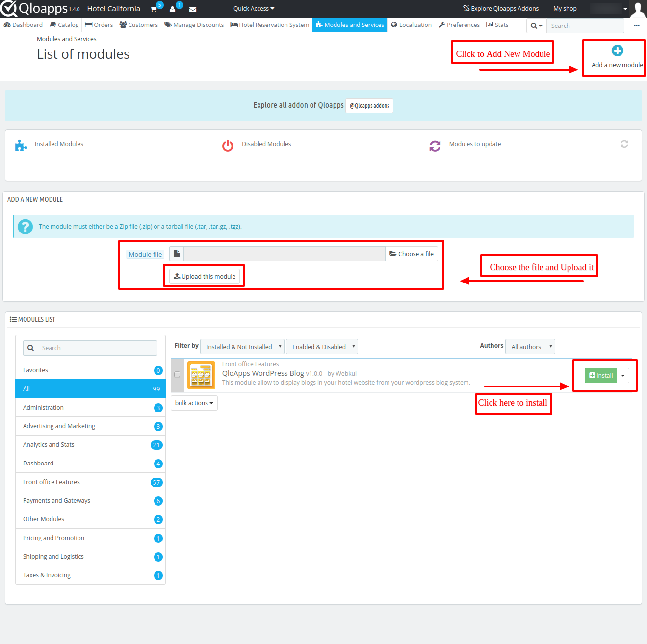Click the blue question mark help icon
Image resolution: width=647 pixels, height=644 pixels.
(x=25, y=227)
